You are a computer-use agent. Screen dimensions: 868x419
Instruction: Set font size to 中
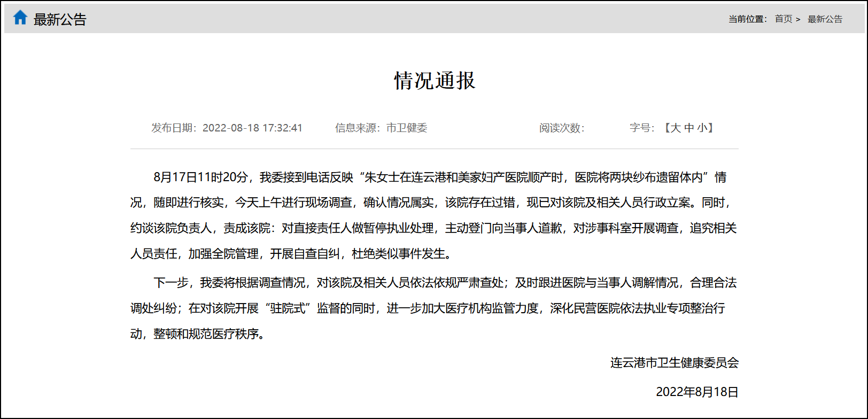click(689, 128)
